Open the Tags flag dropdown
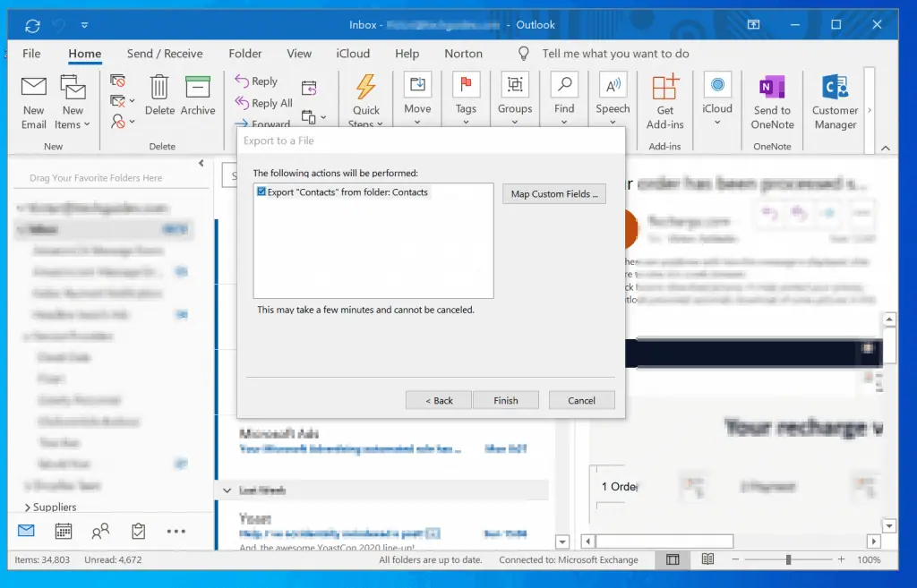The height and width of the screenshot is (588, 917). click(x=466, y=99)
